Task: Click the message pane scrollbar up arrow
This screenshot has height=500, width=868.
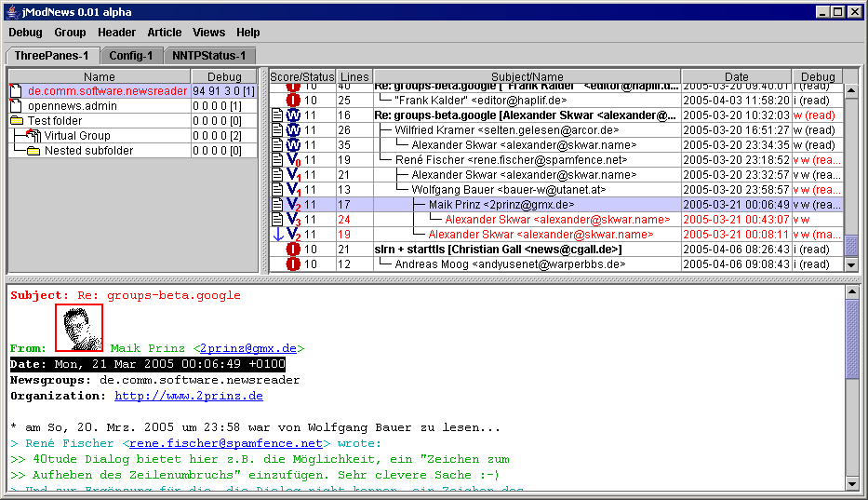Action: (x=851, y=291)
